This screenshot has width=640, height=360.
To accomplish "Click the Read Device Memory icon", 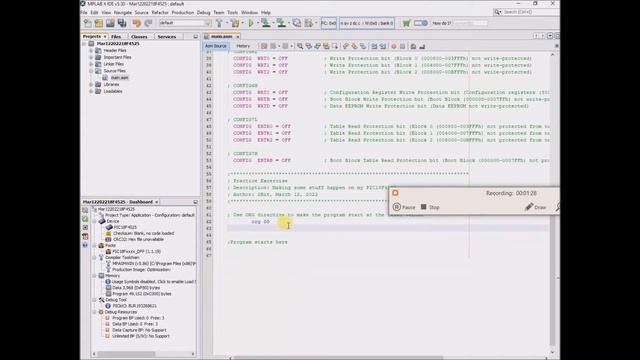I will pos(281,23).
